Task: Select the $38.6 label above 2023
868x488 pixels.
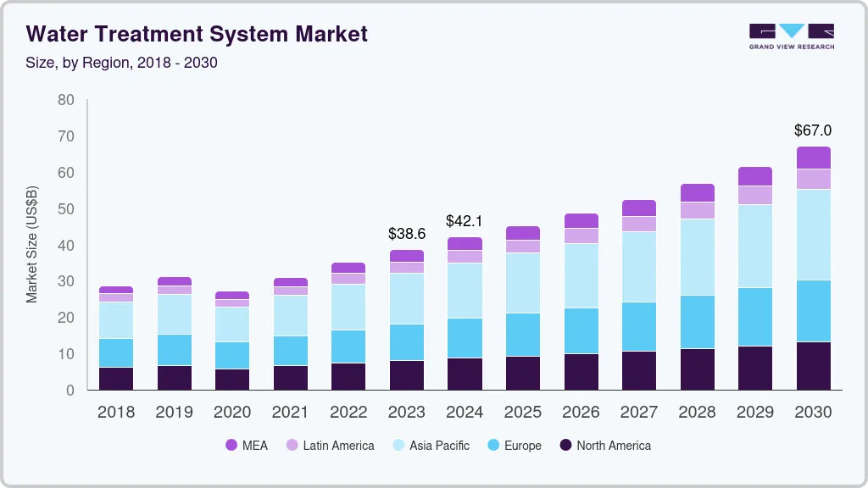Action: pyautogui.click(x=407, y=233)
